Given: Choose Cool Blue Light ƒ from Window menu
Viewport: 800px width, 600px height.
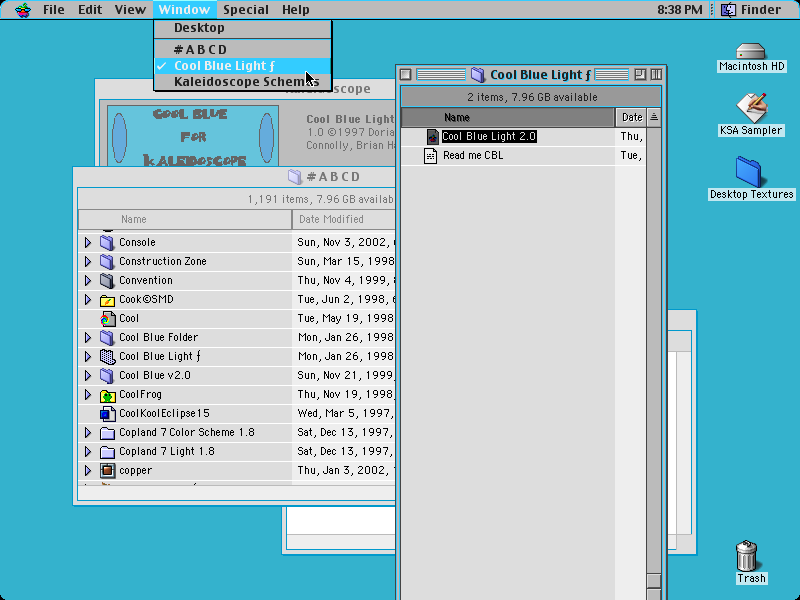Looking at the screenshot, I should click(x=243, y=66).
